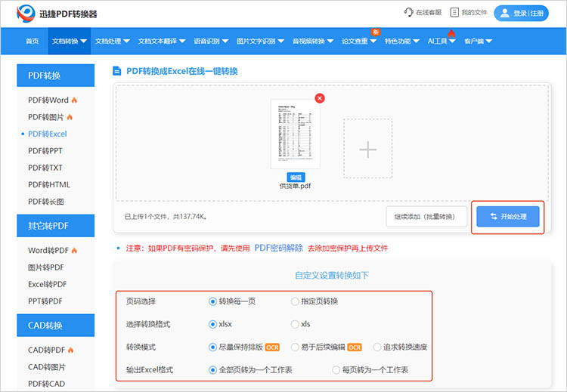This screenshot has width=567, height=392.
Task: Open PDF转HTML in sidebar
Action: 49,184
